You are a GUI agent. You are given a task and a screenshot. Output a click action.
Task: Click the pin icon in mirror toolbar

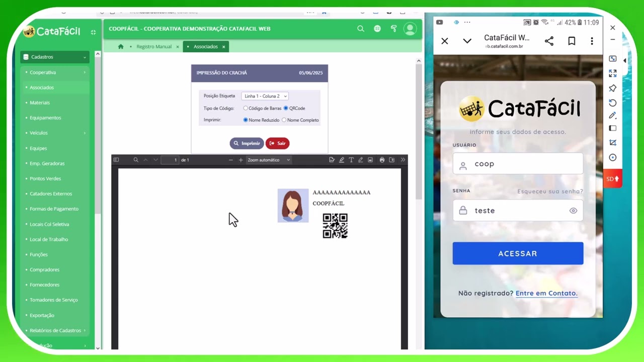[x=613, y=88]
